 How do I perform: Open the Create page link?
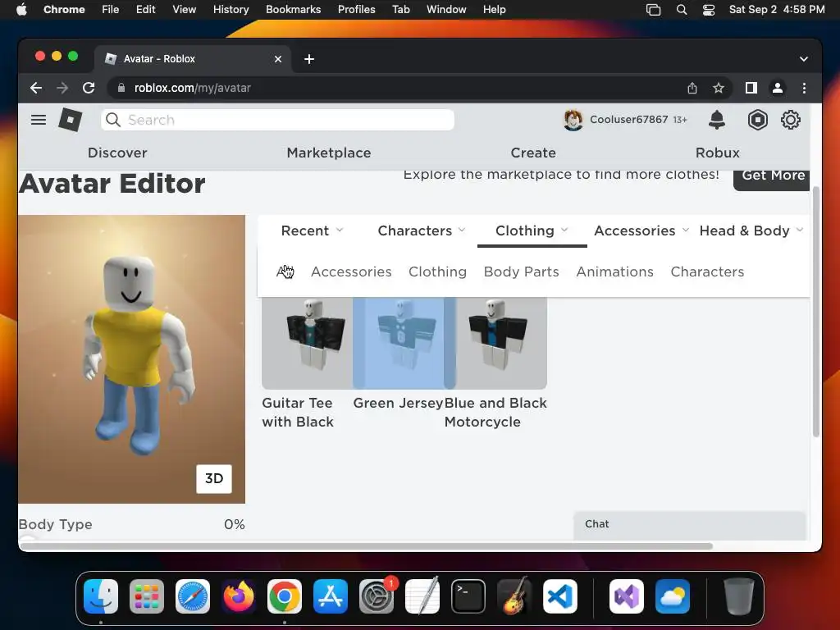[533, 153]
